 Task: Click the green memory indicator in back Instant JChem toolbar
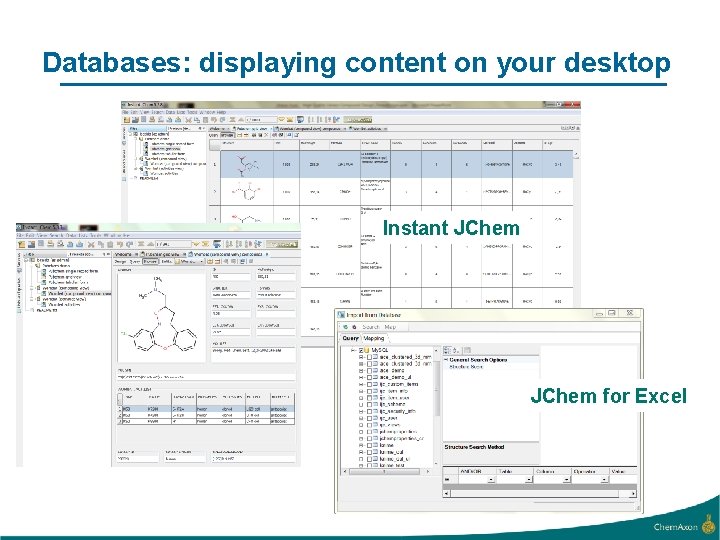point(357,120)
